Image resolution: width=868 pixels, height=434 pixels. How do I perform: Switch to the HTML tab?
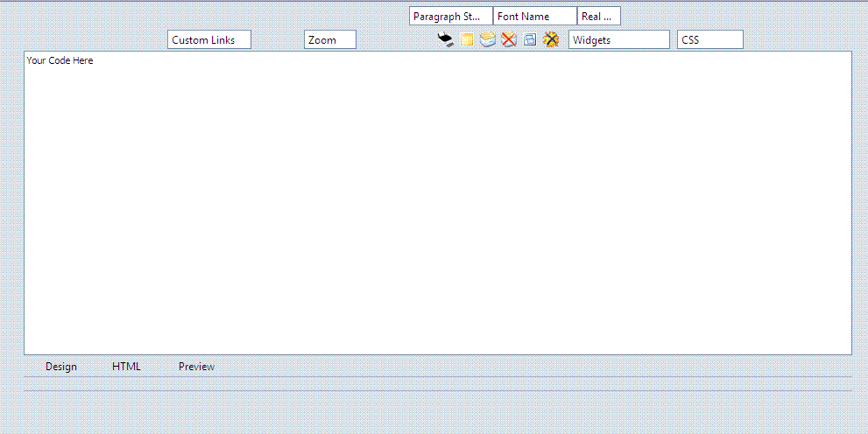click(x=126, y=367)
